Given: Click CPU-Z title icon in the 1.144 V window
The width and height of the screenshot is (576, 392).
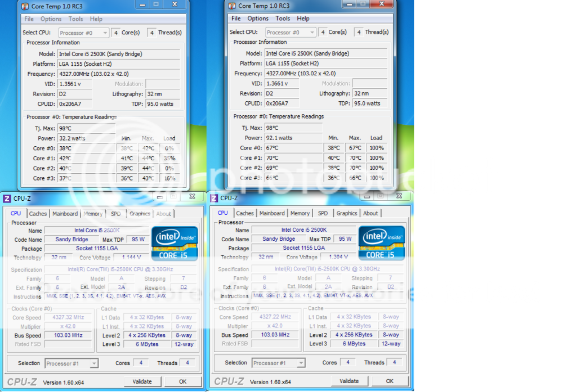Looking at the screenshot, I should point(7,199).
